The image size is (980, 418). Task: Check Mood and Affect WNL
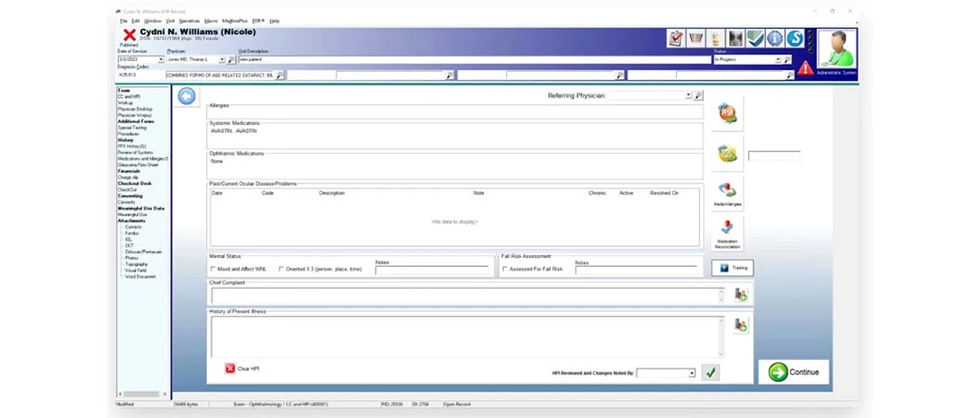213,269
